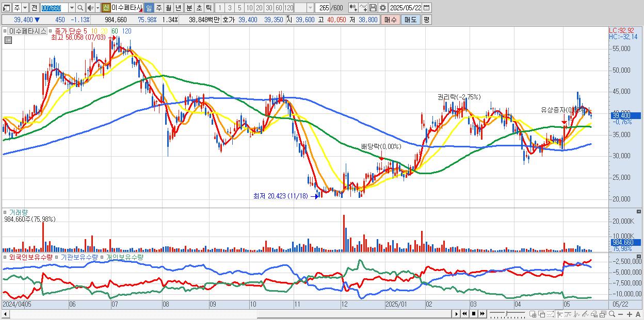Select monthly 월 chart period
This screenshot has width=644, height=320.
click(x=169, y=8)
